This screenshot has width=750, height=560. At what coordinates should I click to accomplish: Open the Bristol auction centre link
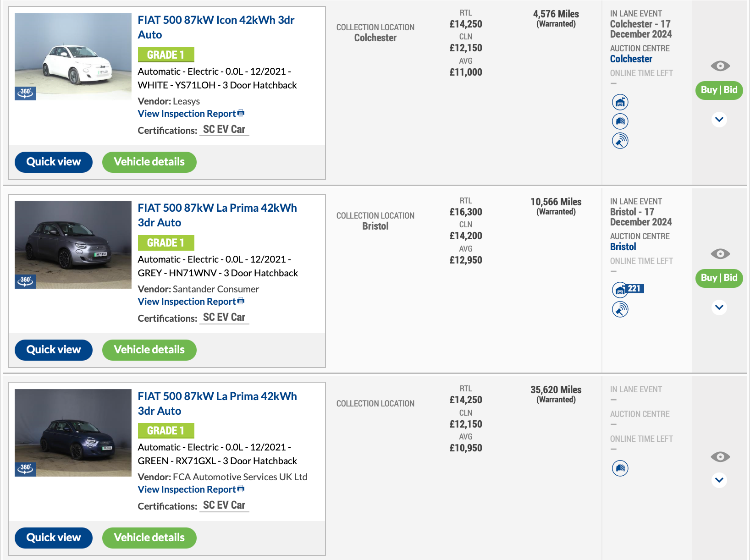(623, 247)
